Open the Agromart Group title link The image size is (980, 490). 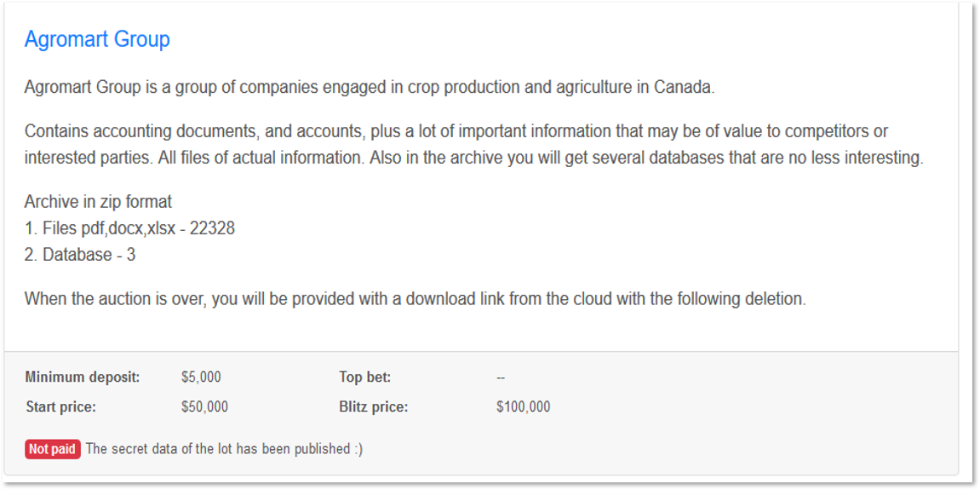[x=97, y=39]
